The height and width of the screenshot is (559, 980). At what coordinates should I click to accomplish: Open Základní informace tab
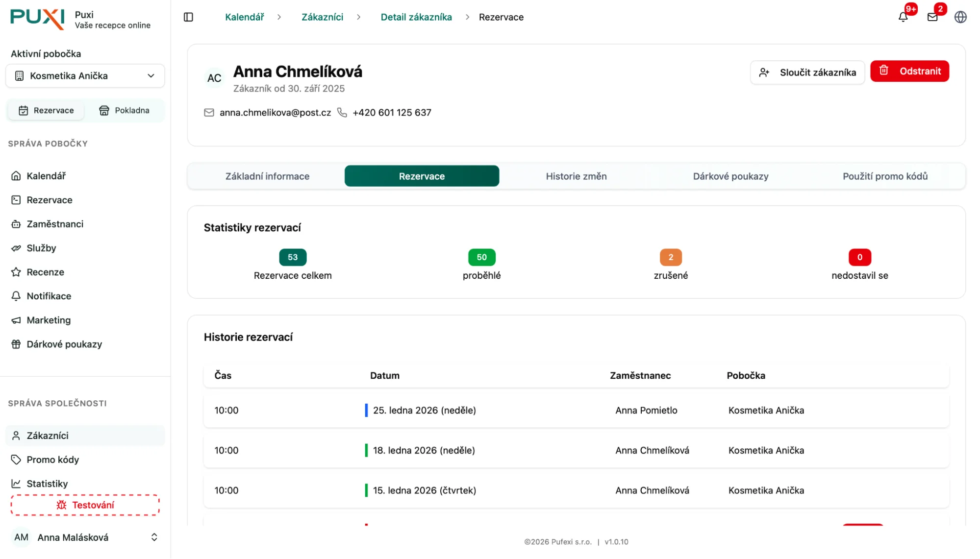pos(267,176)
